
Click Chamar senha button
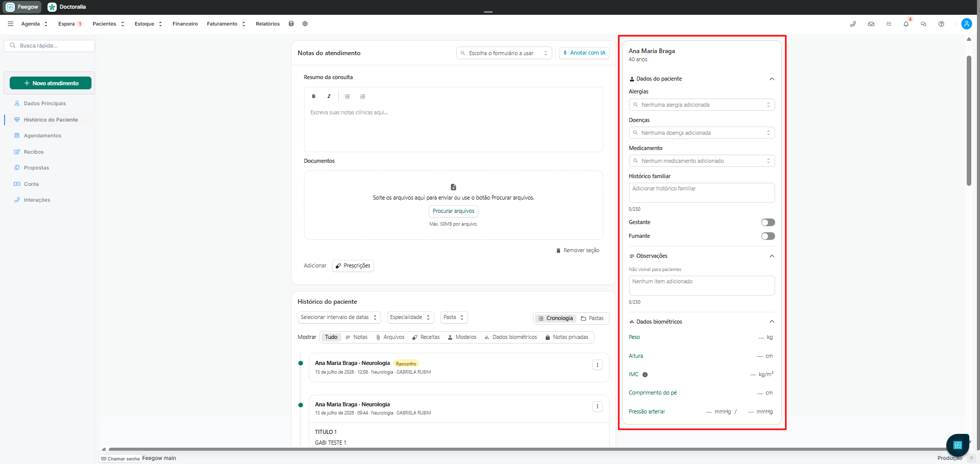coord(120,459)
